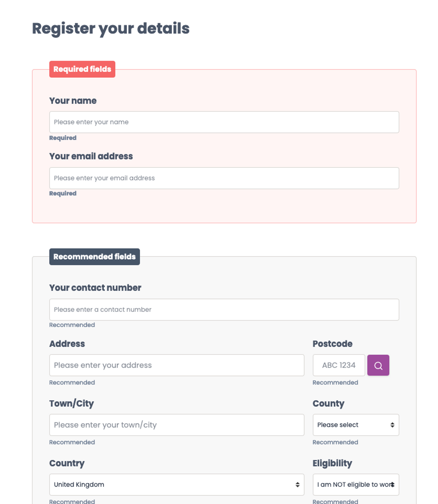Expand the Eligibility dropdown
Image resolution: width=438 pixels, height=504 pixels.
point(356,484)
